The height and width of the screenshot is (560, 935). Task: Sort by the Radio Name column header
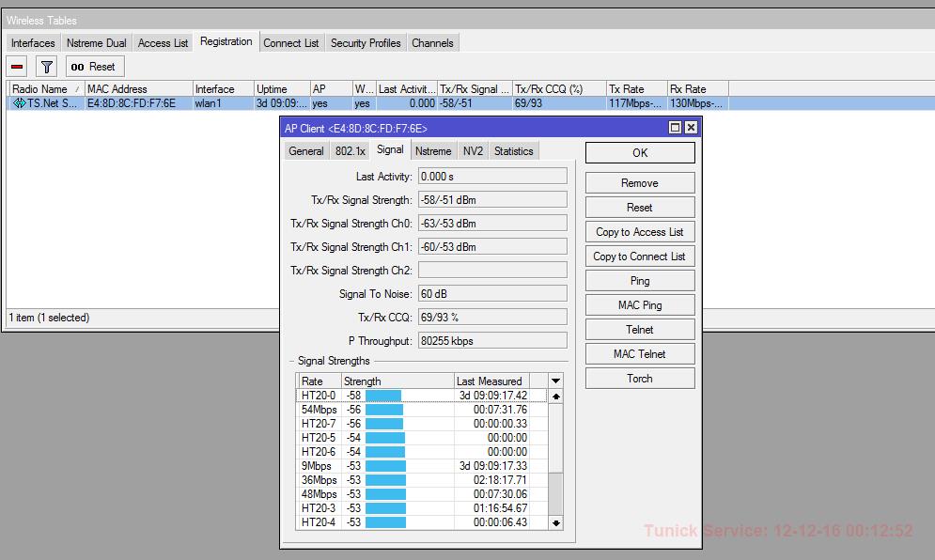click(x=46, y=89)
